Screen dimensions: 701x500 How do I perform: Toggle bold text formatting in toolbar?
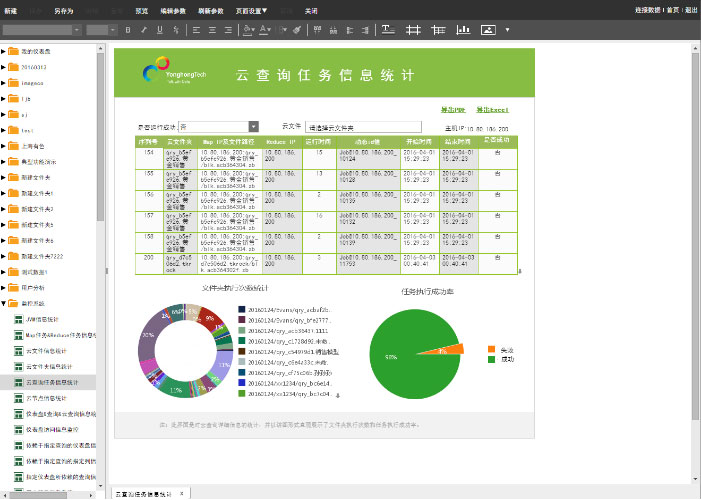tap(128, 30)
